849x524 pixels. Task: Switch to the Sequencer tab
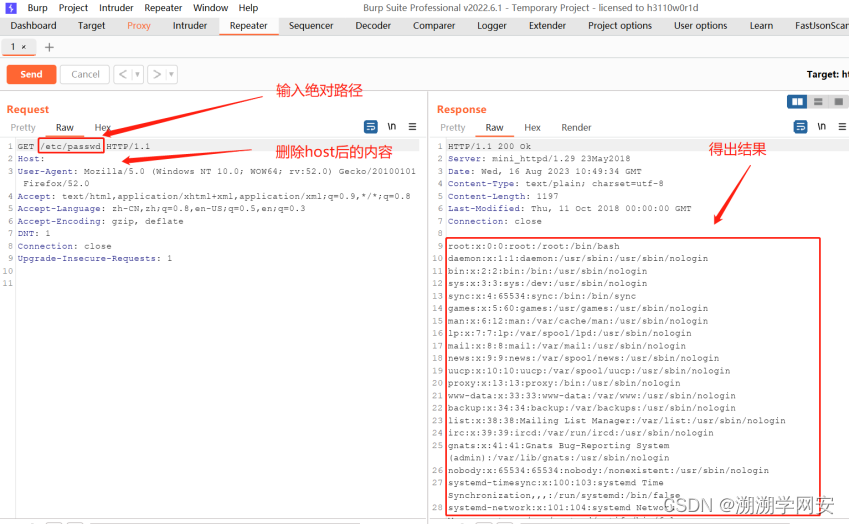pyautogui.click(x=311, y=25)
